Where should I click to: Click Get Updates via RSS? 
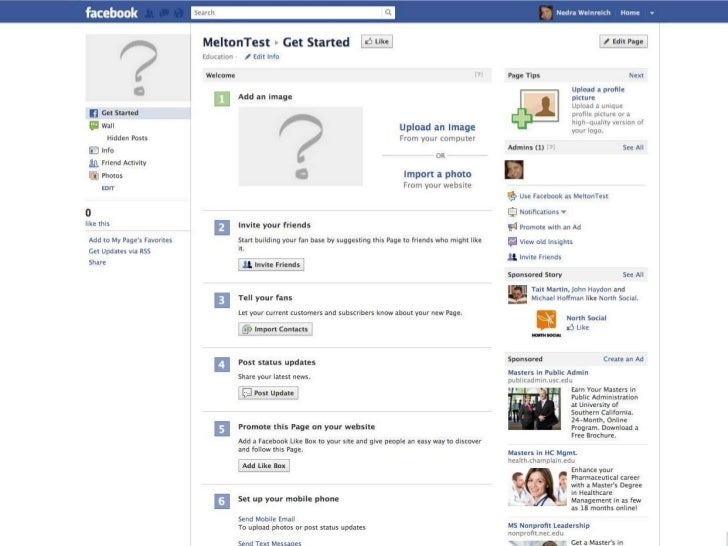point(119,251)
